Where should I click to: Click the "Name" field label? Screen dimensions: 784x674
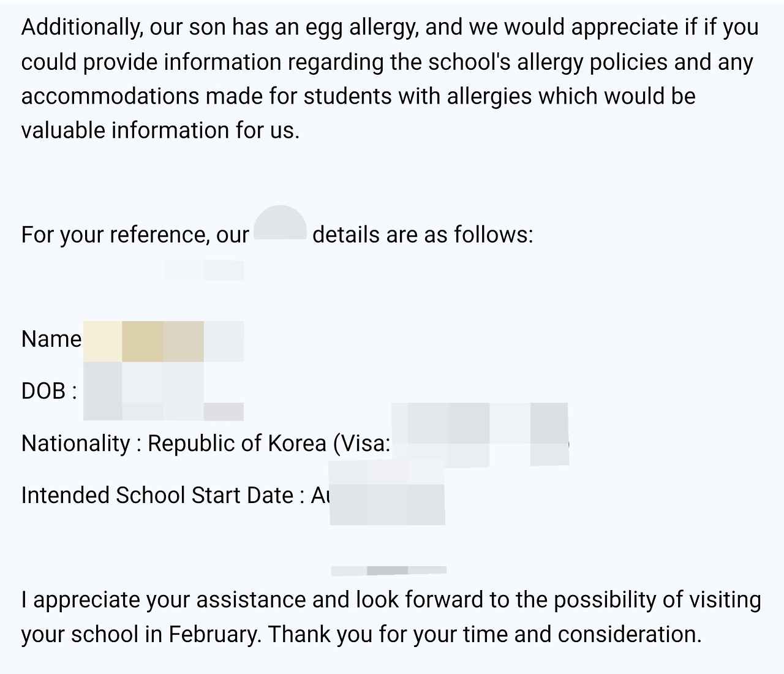point(51,339)
